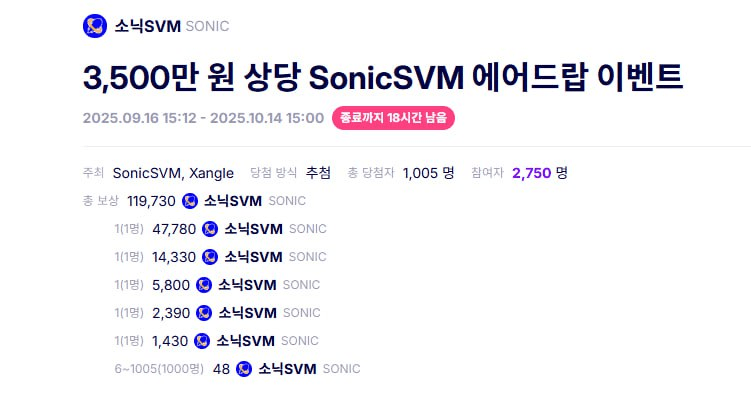Click the 종료까지 18시간 남음 countdown badge
Screen dimensions: 751x406
click(393, 118)
